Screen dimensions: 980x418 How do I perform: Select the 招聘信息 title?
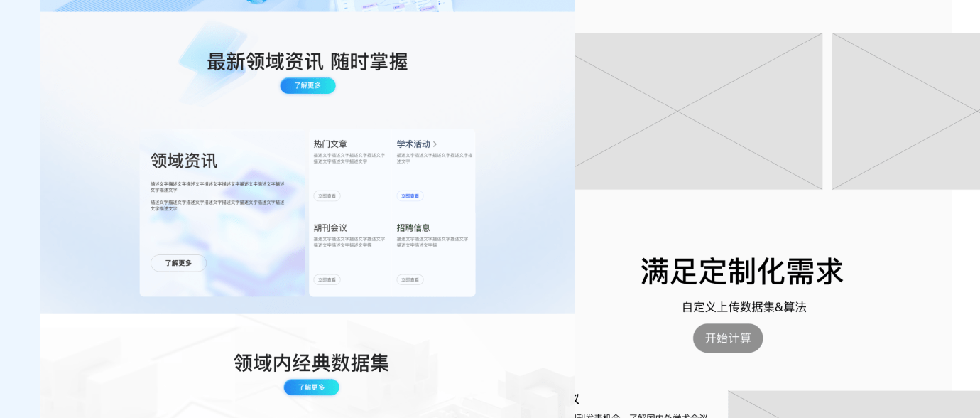(413, 228)
